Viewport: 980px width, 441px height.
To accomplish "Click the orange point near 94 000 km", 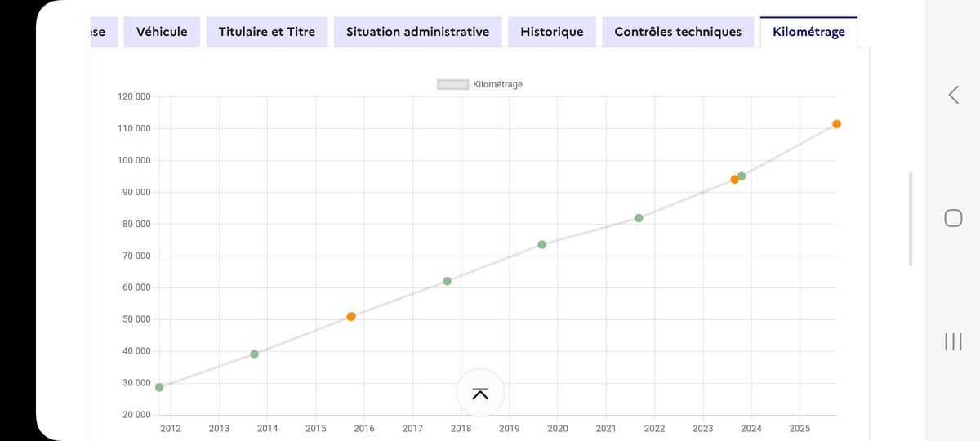I will point(734,180).
